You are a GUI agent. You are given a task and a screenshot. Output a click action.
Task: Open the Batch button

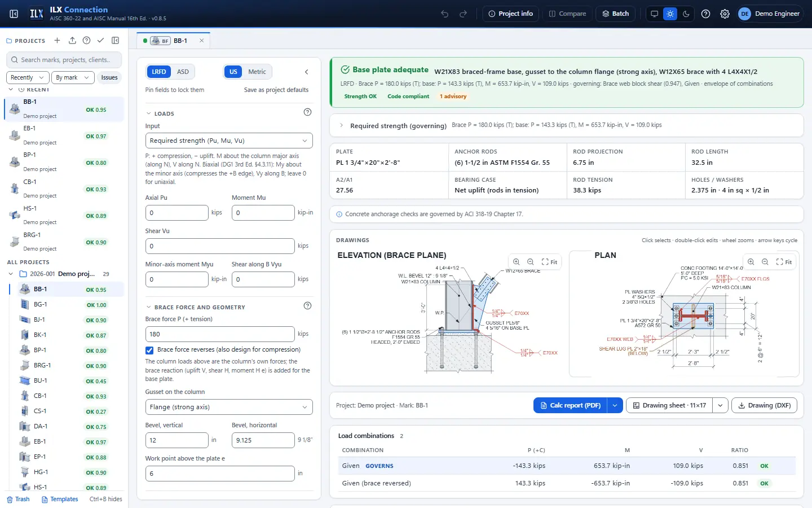point(615,14)
